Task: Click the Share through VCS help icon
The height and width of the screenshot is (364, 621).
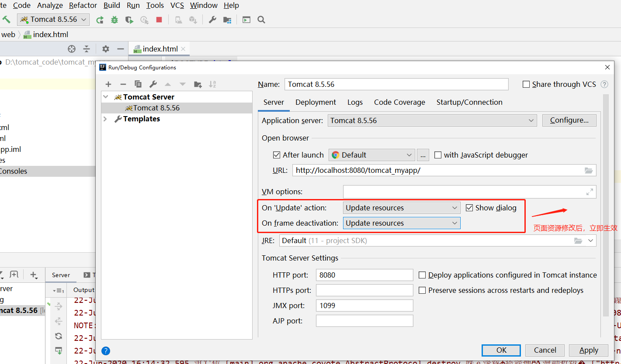Action: coord(604,84)
